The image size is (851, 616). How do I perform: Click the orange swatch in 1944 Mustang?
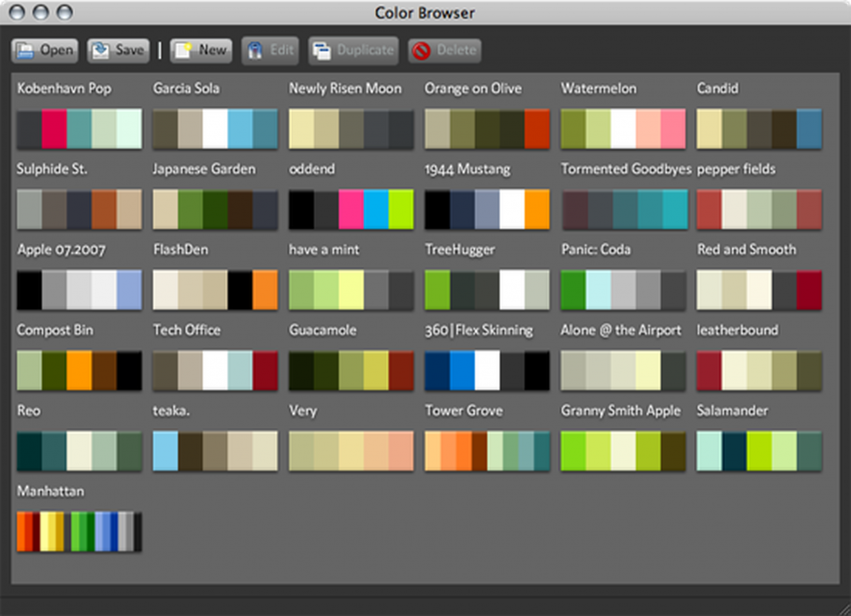point(537,209)
